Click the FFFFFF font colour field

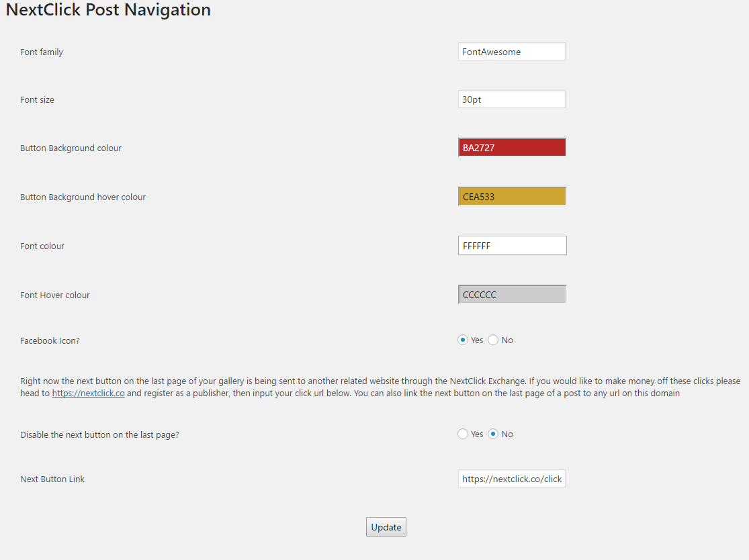(x=512, y=245)
